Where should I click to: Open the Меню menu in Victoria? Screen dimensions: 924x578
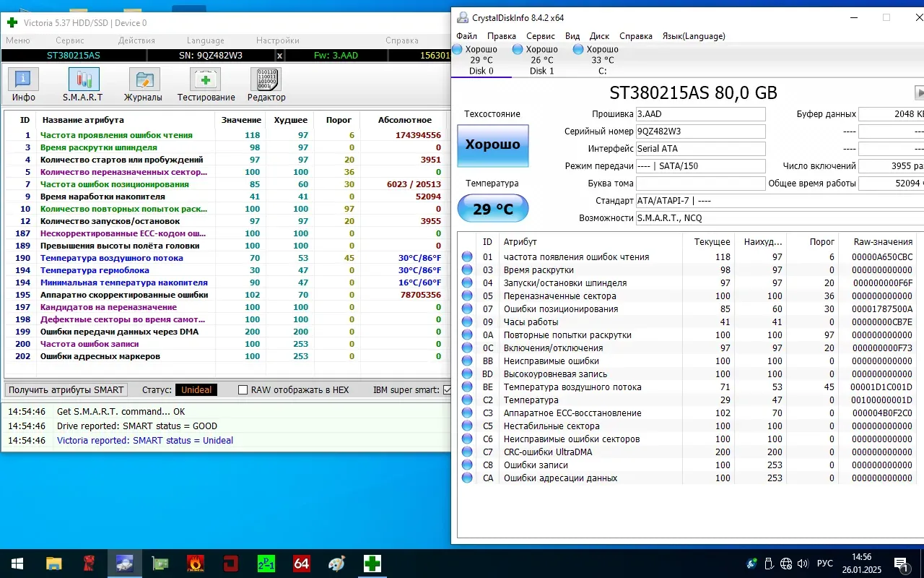pos(18,40)
